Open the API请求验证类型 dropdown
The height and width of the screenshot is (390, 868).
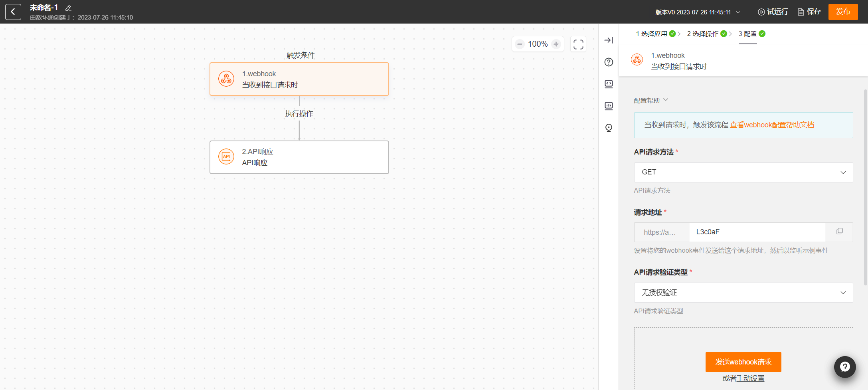(x=743, y=293)
